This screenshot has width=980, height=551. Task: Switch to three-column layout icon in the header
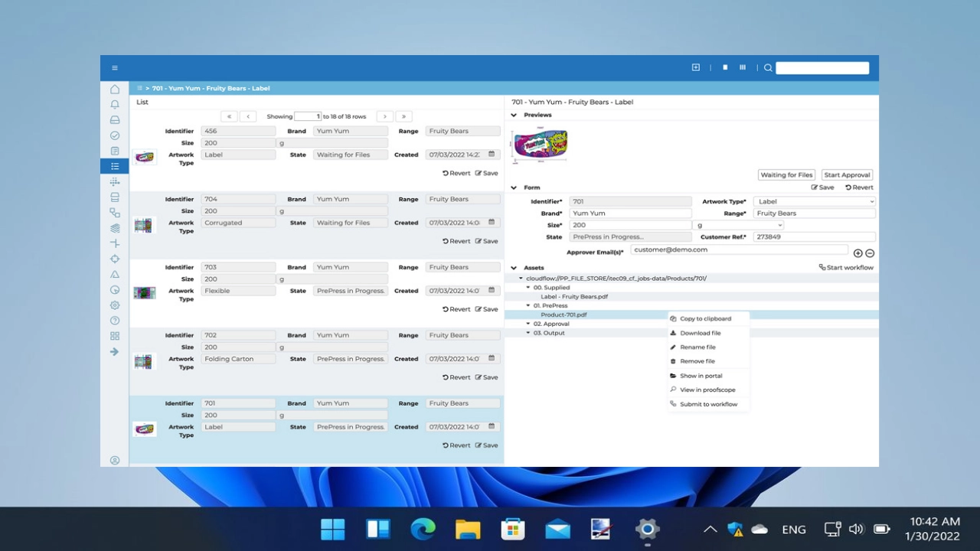pos(743,67)
